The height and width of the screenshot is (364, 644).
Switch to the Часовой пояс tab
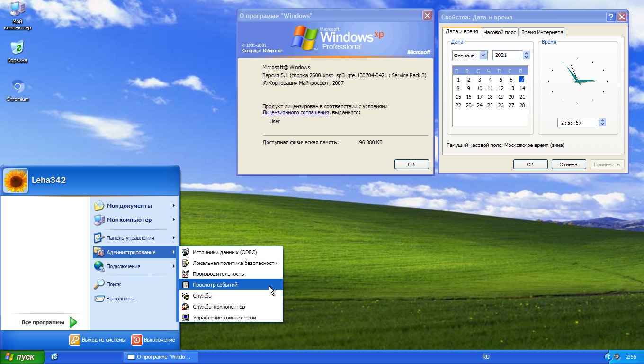tap(500, 32)
